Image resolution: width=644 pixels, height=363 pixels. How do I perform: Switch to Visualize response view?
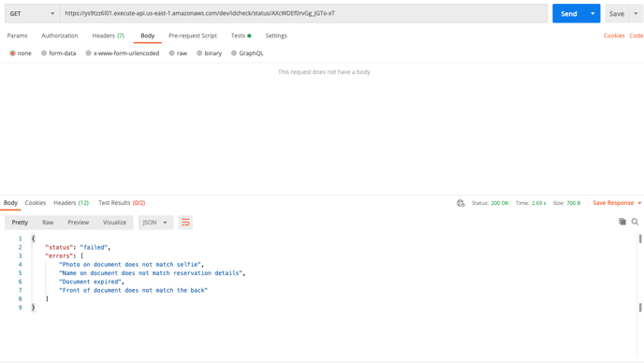click(114, 222)
